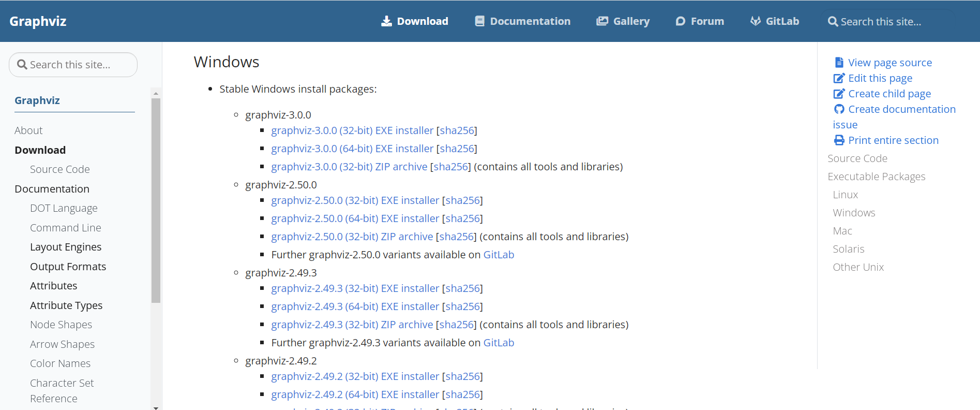980x410 pixels.
Task: Open the Gallery nav menu item
Action: click(623, 21)
